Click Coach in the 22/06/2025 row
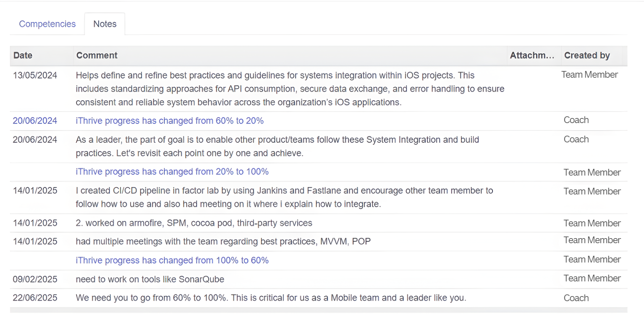Screen dimensions: 644x315 coord(576,298)
